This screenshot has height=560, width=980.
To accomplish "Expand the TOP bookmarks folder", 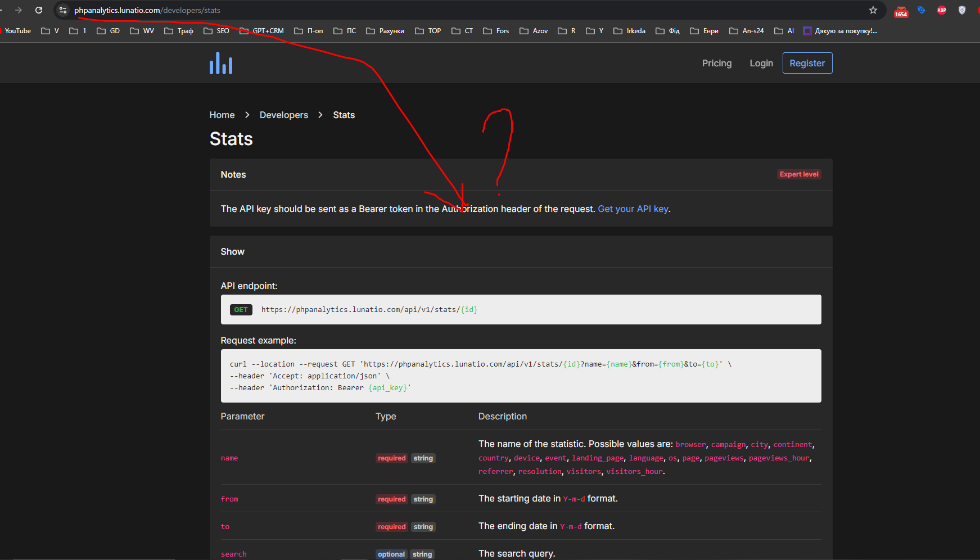I will [x=428, y=31].
